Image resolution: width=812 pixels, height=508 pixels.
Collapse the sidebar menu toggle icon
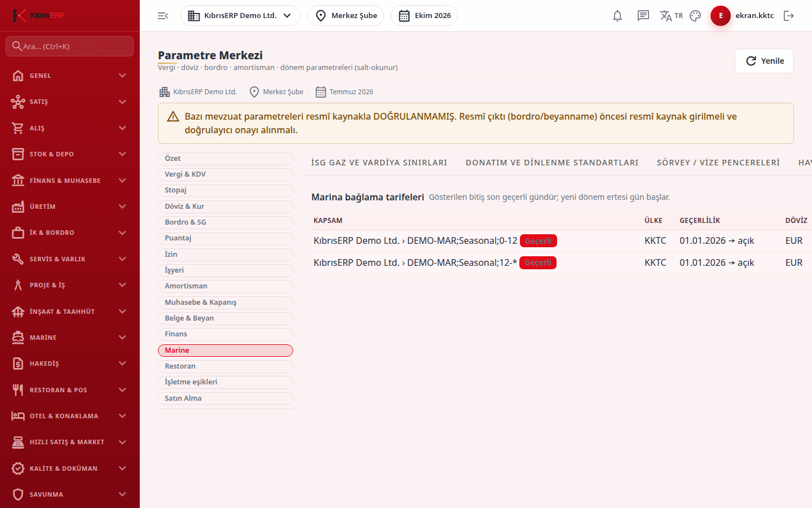(x=163, y=16)
